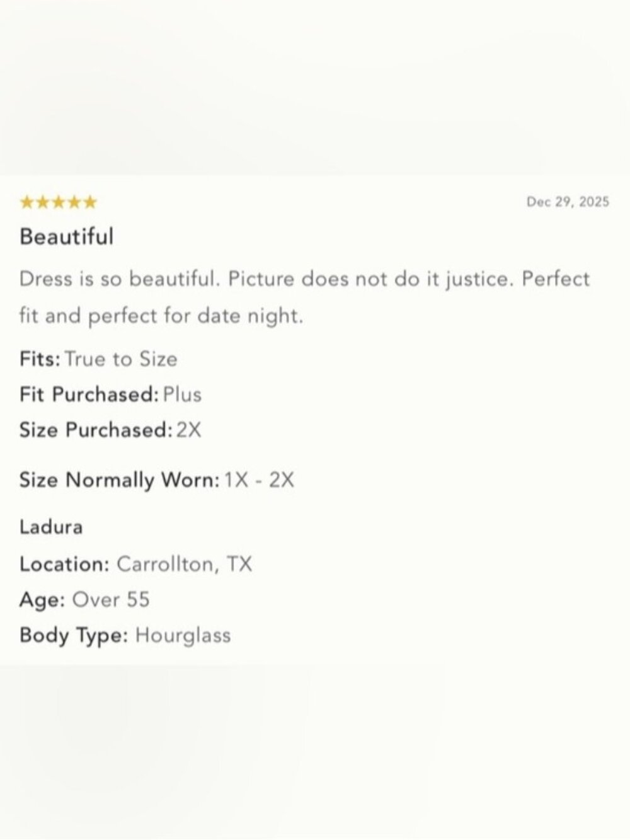630x840 pixels.
Task: Click the "Body Type:" label
Action: (x=74, y=635)
